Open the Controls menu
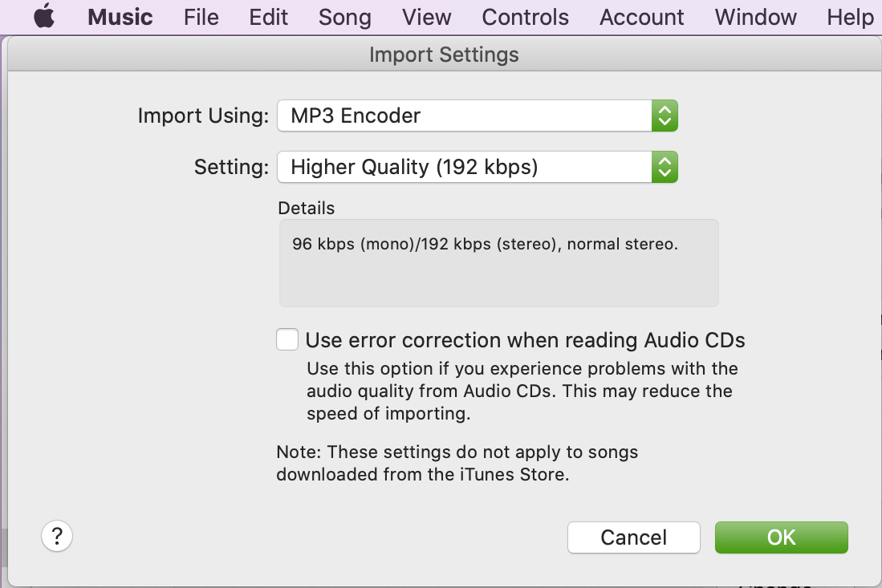This screenshot has width=882, height=588. pyautogui.click(x=525, y=17)
